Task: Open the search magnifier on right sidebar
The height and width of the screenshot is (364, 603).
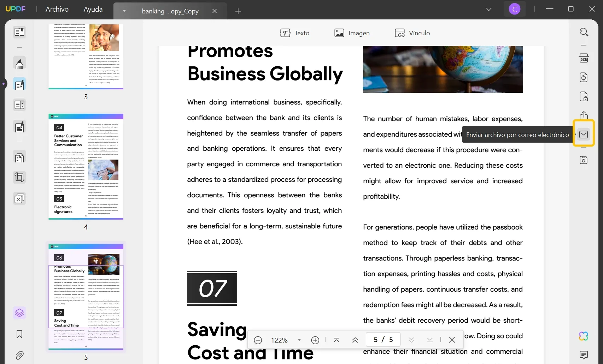Action: (584, 32)
